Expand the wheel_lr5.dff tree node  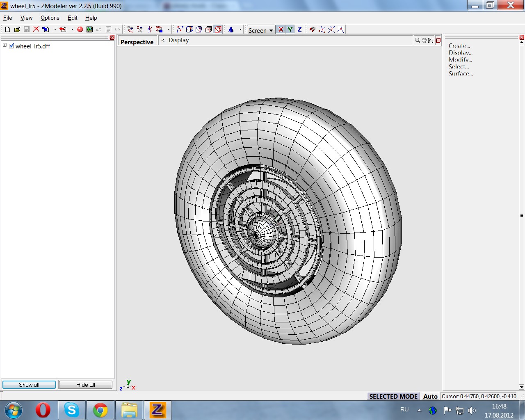[x=5, y=46]
